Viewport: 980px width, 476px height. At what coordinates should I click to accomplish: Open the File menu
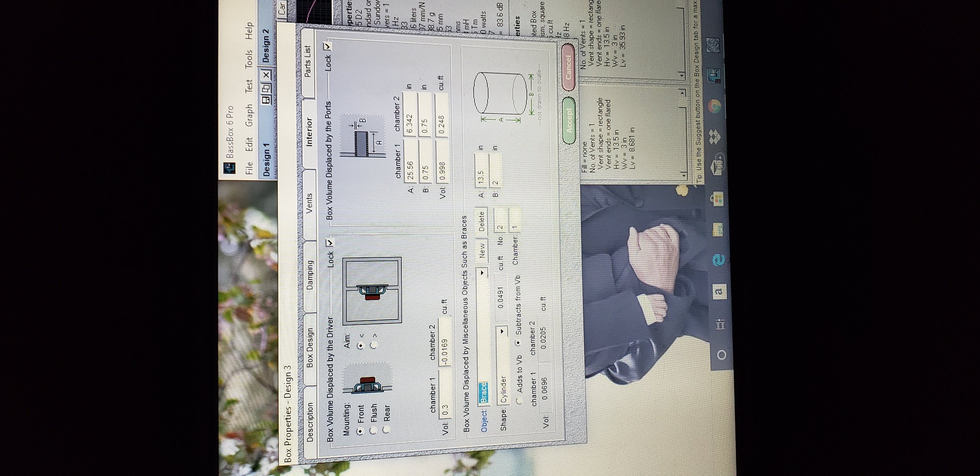[x=249, y=169]
